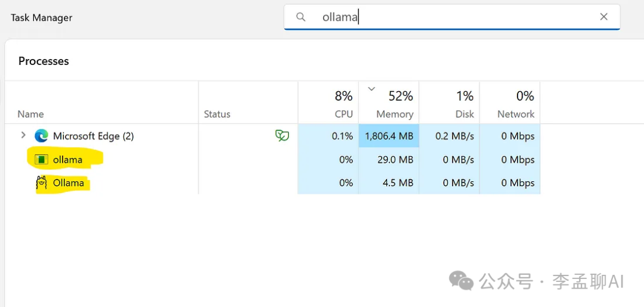Click the sort arrow above Memory
The height and width of the screenshot is (307, 644).
pos(372,88)
